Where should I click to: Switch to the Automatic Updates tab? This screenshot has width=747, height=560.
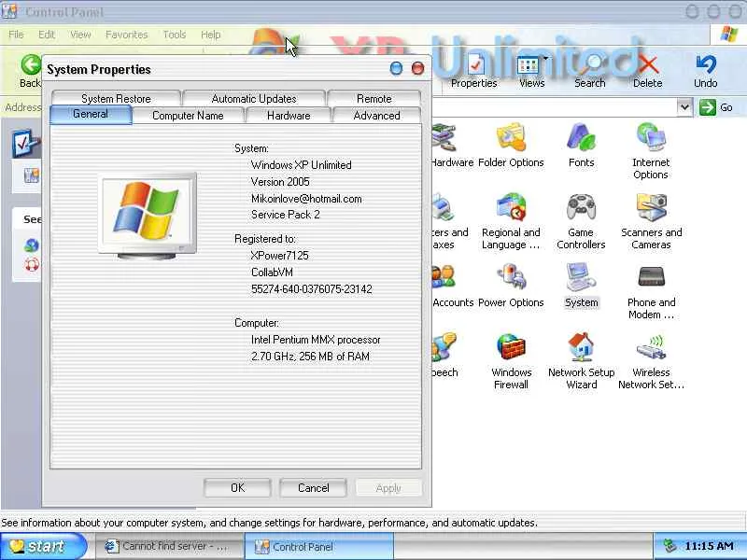point(254,98)
